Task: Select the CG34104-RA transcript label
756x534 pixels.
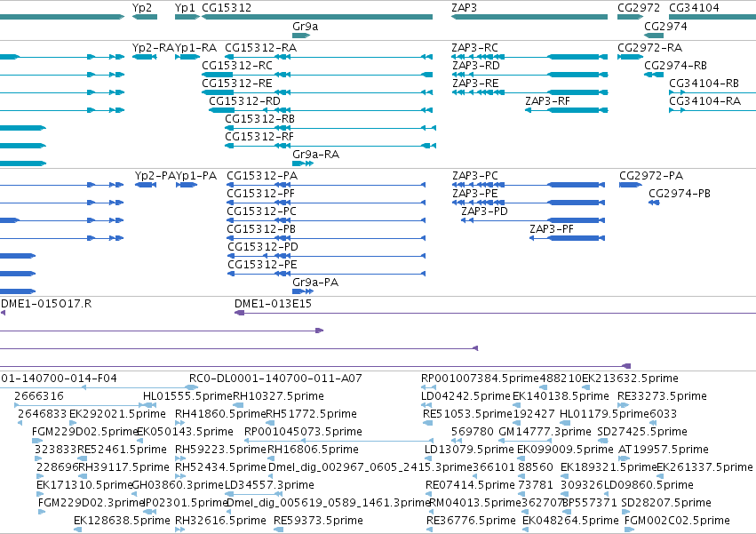Action: (704, 101)
